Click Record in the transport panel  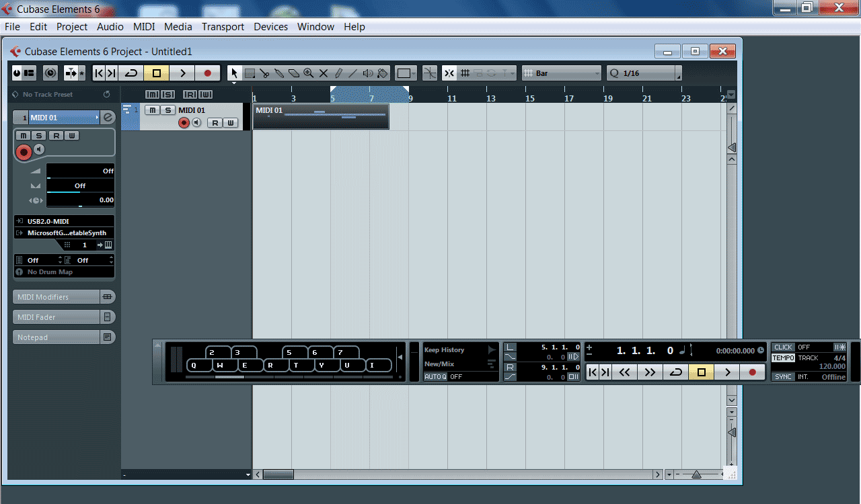click(x=753, y=372)
